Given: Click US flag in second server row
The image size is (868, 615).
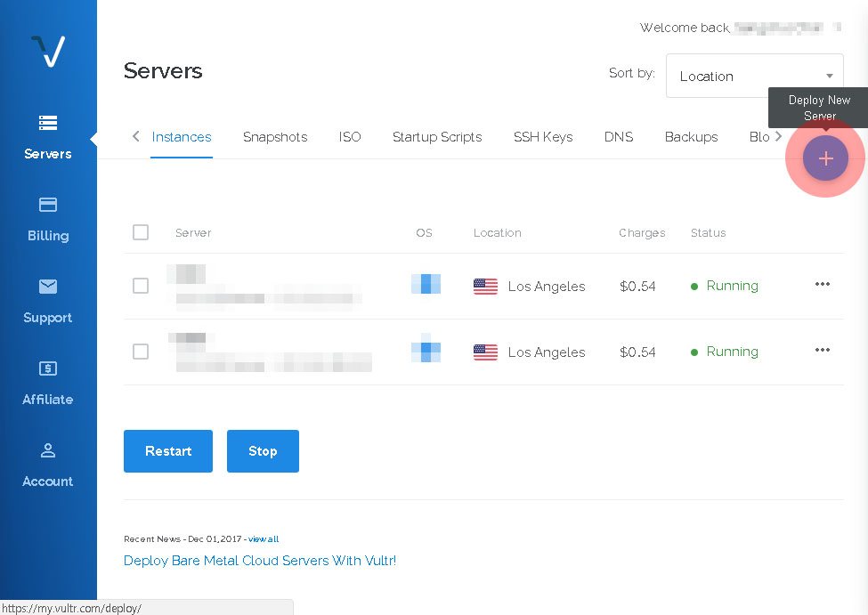Looking at the screenshot, I should coord(485,352).
